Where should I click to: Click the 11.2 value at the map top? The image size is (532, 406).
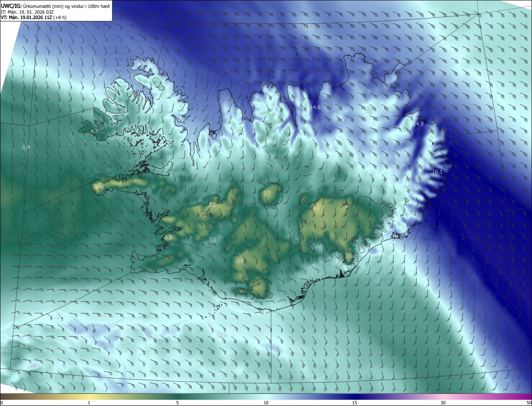point(309,28)
